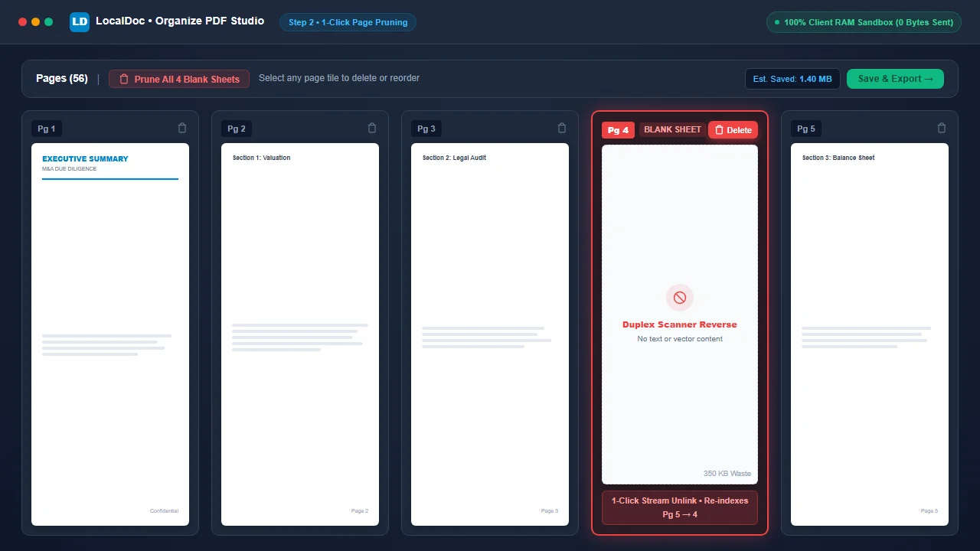Viewport: 980px width, 551px height.
Task: Click Save & Export button
Action: pos(895,79)
